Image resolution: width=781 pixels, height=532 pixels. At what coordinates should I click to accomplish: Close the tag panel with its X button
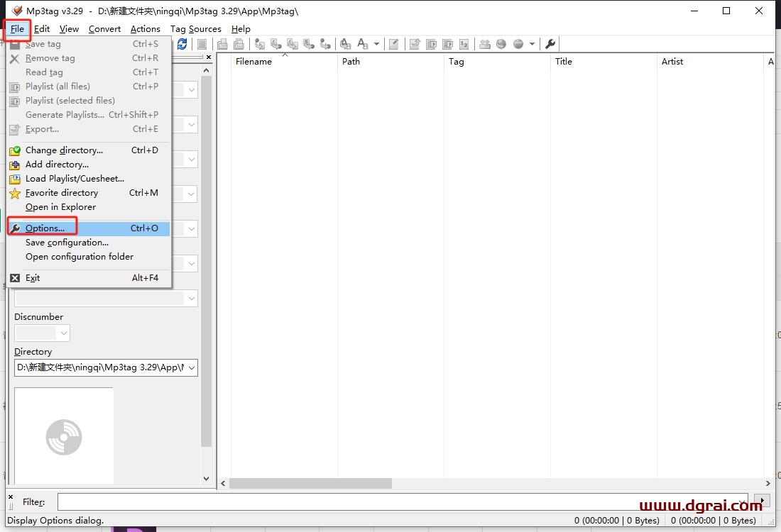pyautogui.click(x=209, y=57)
